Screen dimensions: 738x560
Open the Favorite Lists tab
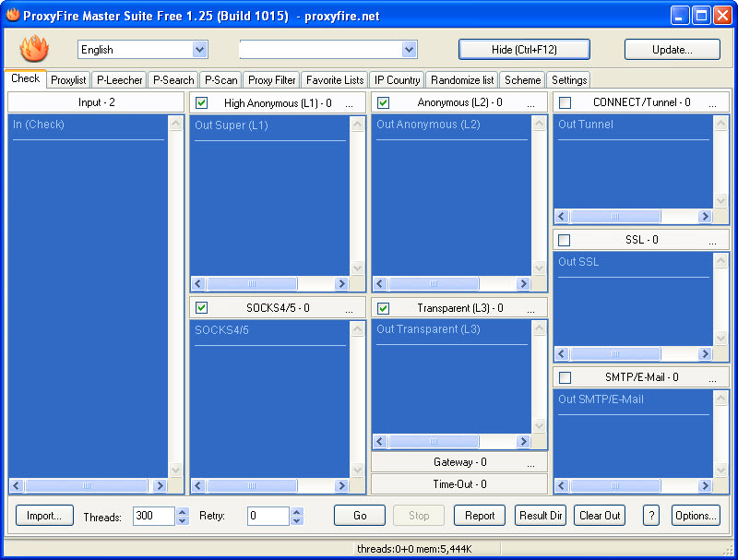pyautogui.click(x=335, y=80)
